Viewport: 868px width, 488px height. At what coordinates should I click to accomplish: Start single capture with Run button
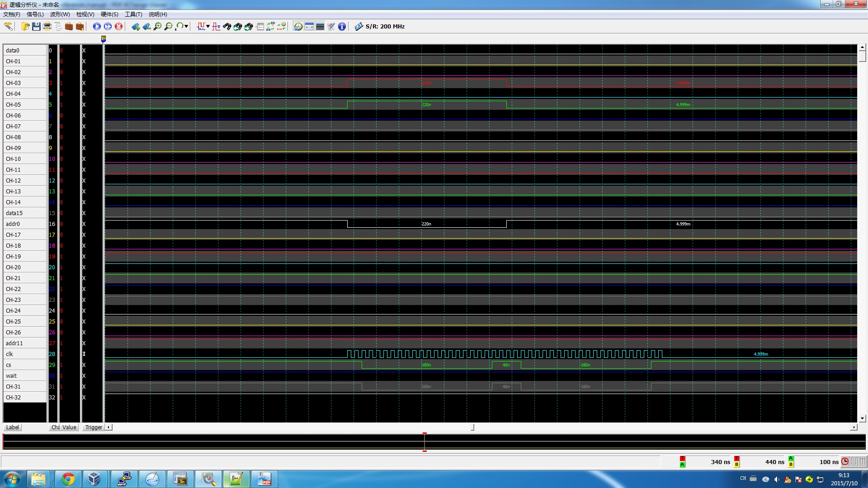97,27
